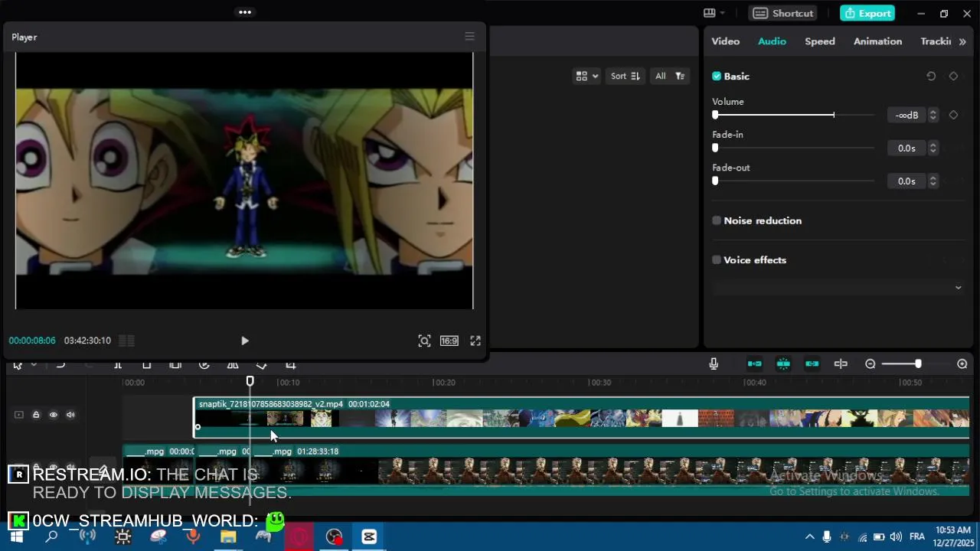Lock the snaptik video track
The image size is (980, 551).
coord(36,415)
